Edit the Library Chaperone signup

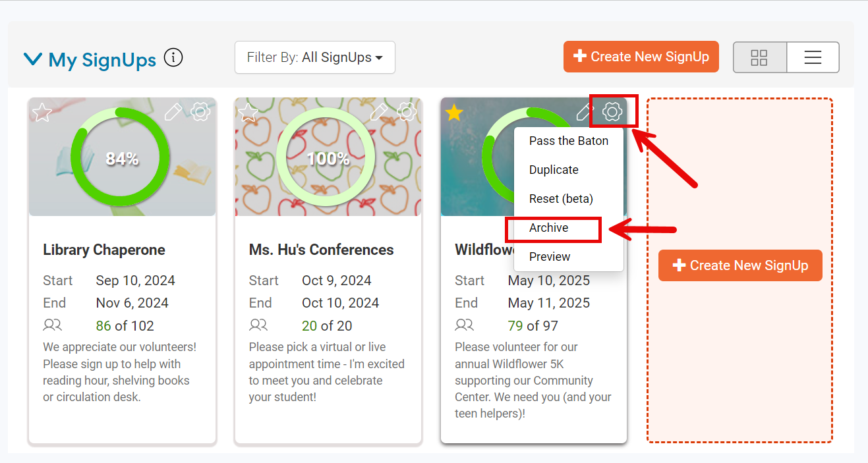pyautogui.click(x=173, y=112)
